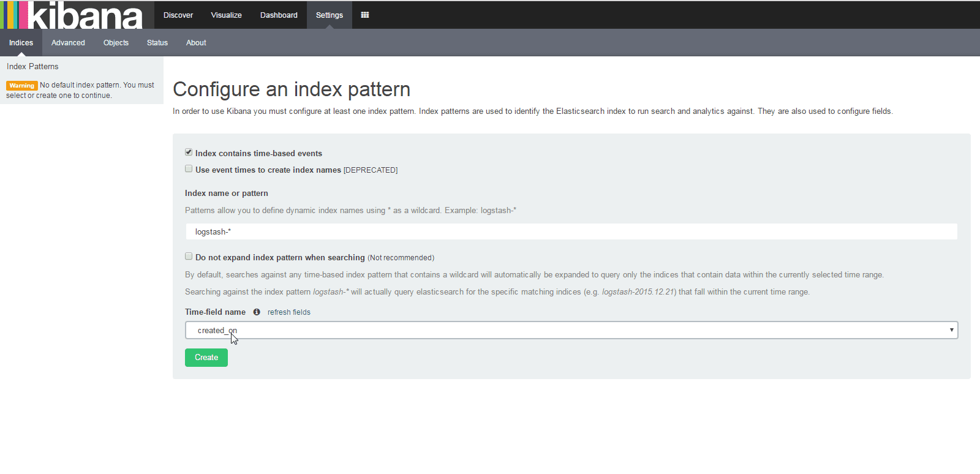The height and width of the screenshot is (474, 980).
Task: Click the orange Warning badge
Action: pyautogui.click(x=22, y=86)
